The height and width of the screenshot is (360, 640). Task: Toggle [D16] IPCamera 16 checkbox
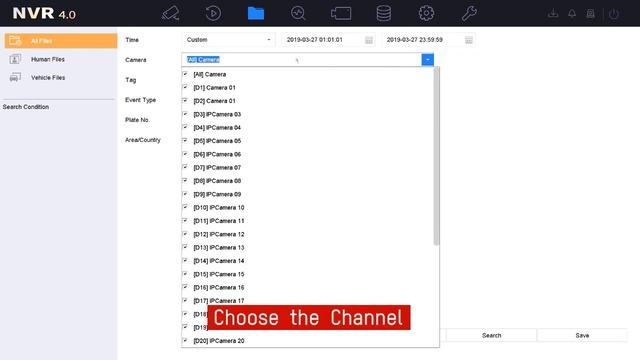[x=185, y=287]
